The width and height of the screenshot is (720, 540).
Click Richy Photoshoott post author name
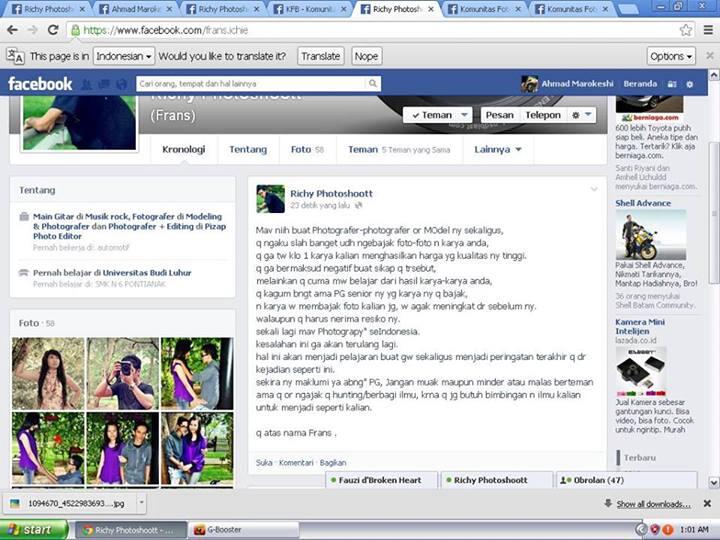click(331, 194)
